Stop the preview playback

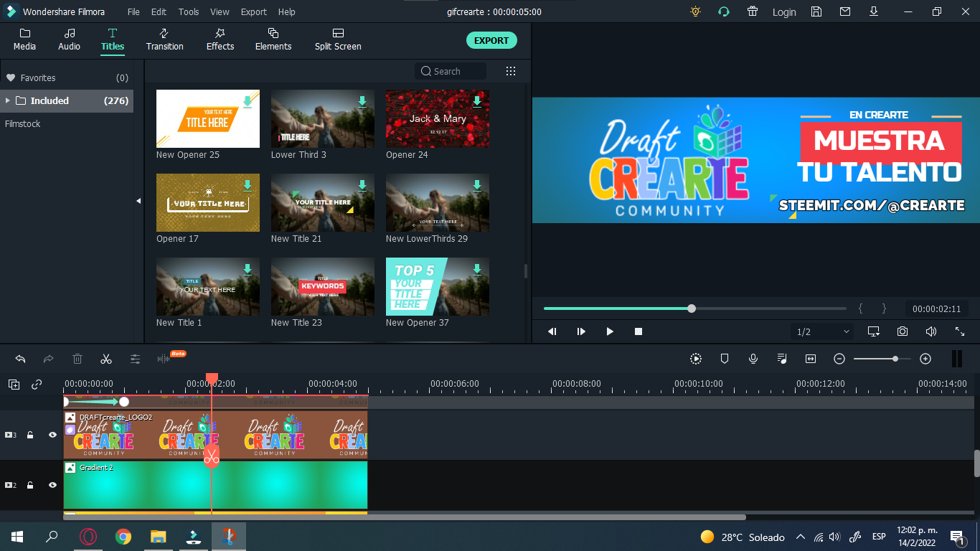(x=639, y=331)
